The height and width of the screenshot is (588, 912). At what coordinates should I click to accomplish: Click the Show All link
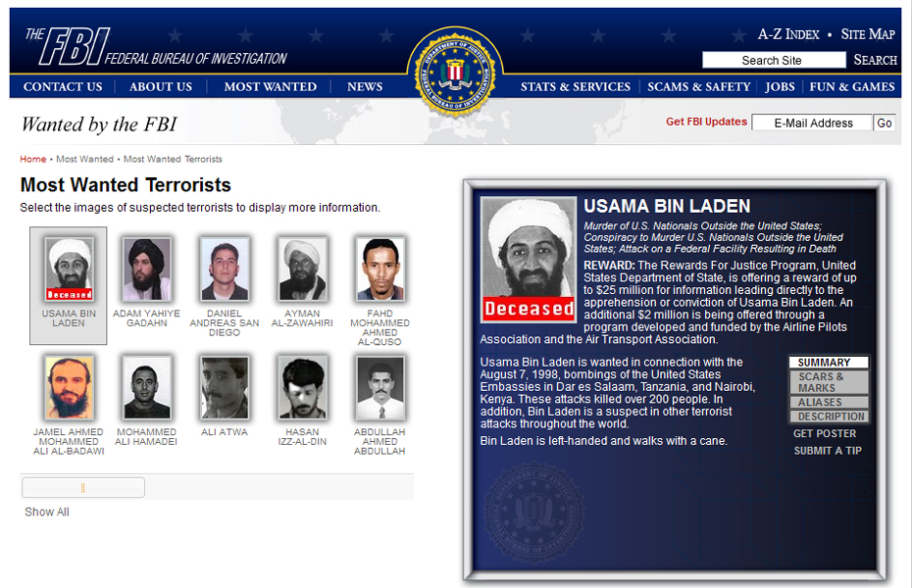[46, 512]
